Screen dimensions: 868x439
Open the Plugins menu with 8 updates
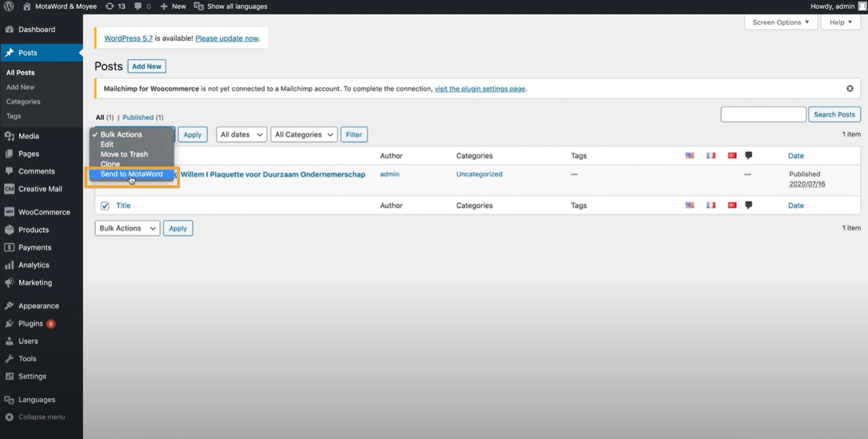pos(30,323)
